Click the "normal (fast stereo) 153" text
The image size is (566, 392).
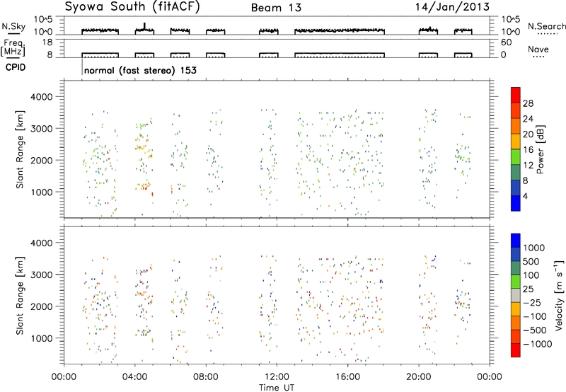(x=140, y=70)
